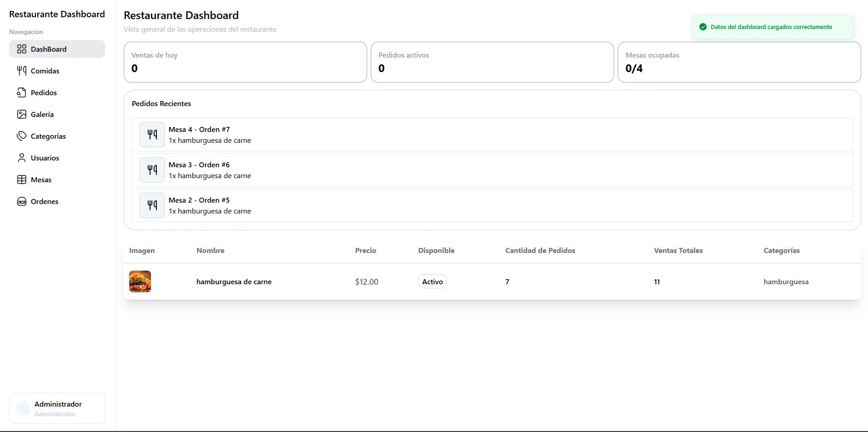
Task: Click the hamburguesa de carne product name
Action: tap(234, 282)
